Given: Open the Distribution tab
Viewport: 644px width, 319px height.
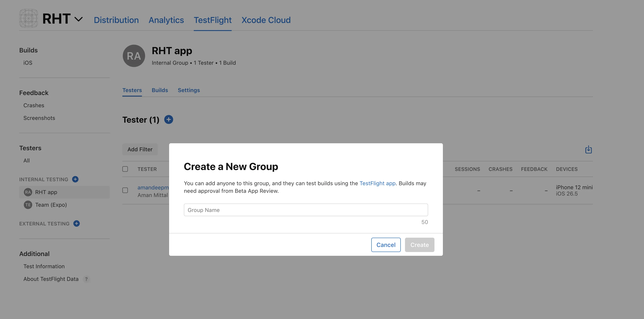Looking at the screenshot, I should click(116, 20).
